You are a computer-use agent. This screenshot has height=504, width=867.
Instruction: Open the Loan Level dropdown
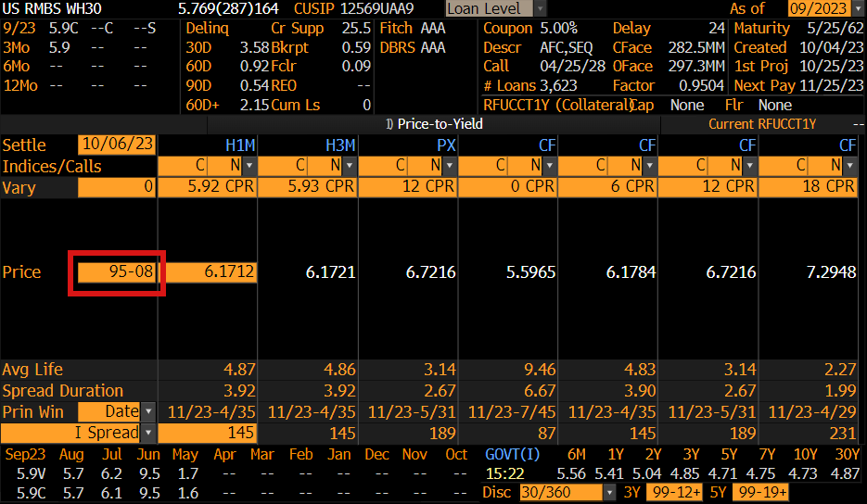click(x=541, y=8)
